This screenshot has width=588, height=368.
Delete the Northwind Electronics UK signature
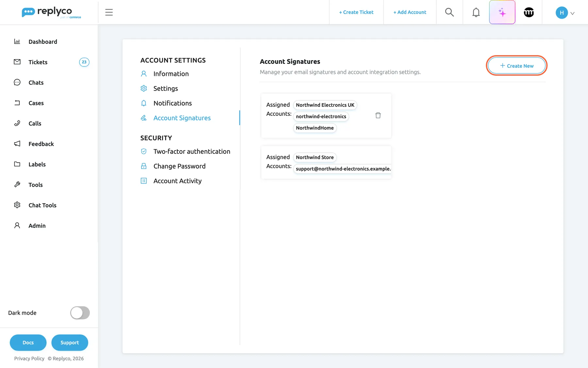[x=378, y=115]
